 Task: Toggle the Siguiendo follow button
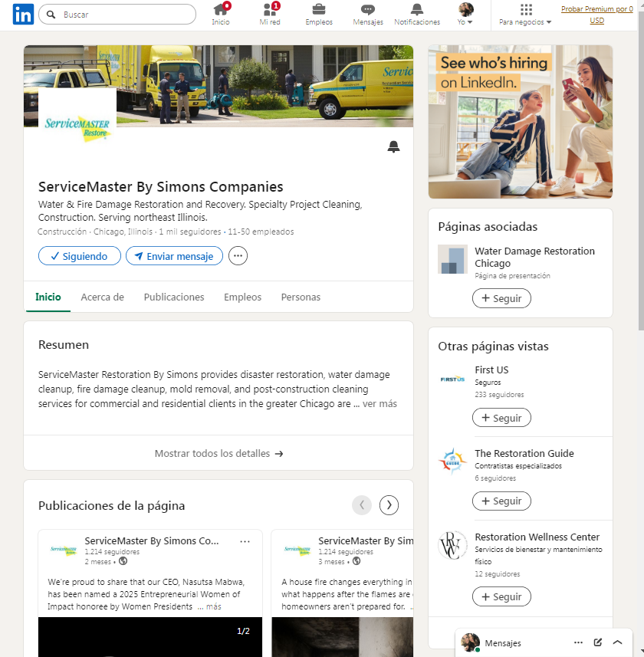[x=80, y=256]
